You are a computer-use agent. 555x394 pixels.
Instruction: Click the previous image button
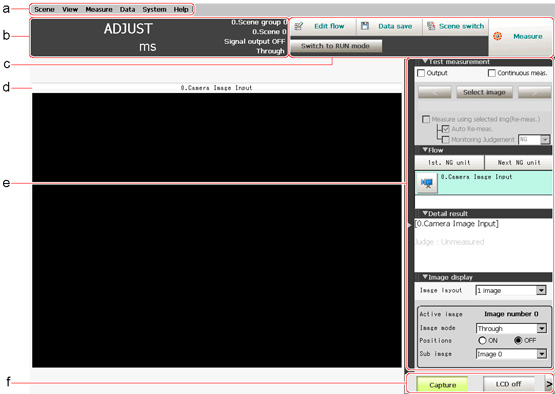pyautogui.click(x=435, y=92)
